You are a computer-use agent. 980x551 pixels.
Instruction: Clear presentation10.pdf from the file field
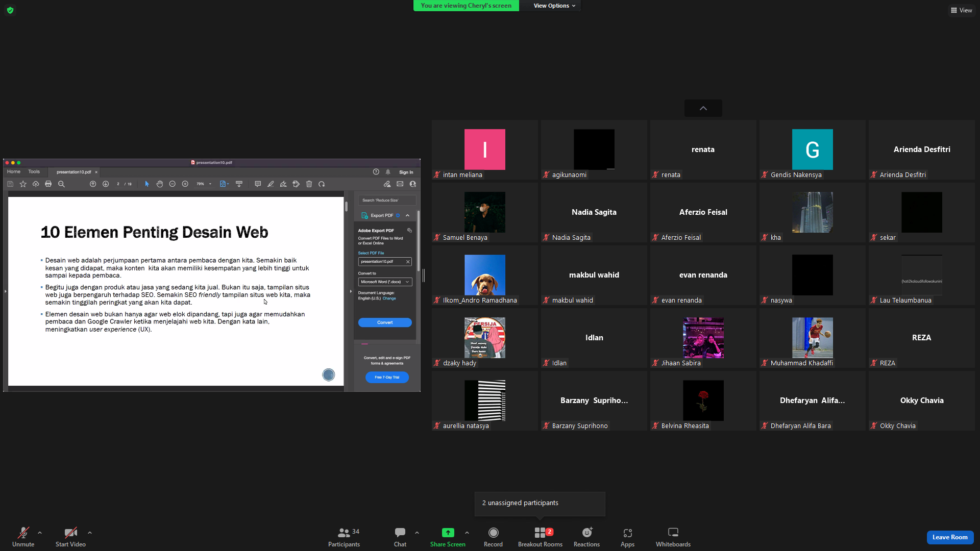[x=408, y=262]
